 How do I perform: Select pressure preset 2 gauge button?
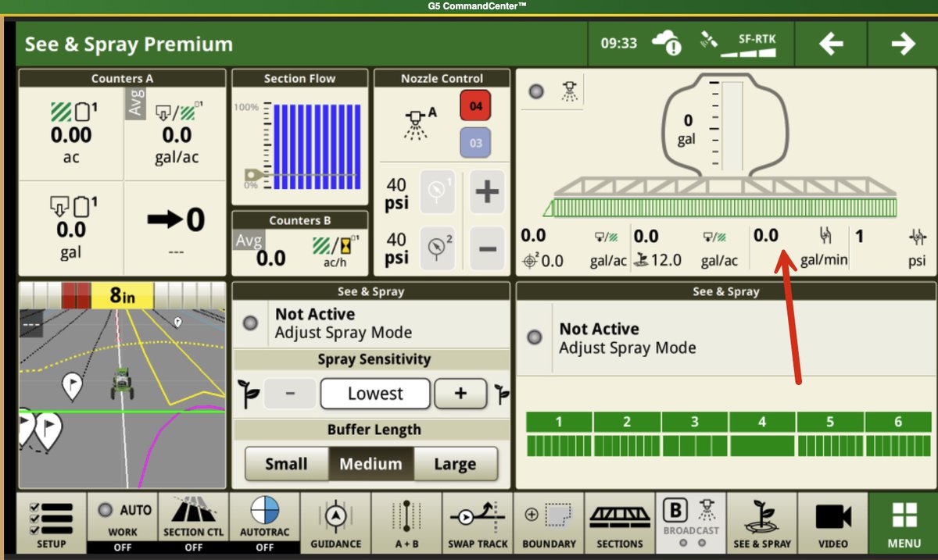tap(438, 248)
